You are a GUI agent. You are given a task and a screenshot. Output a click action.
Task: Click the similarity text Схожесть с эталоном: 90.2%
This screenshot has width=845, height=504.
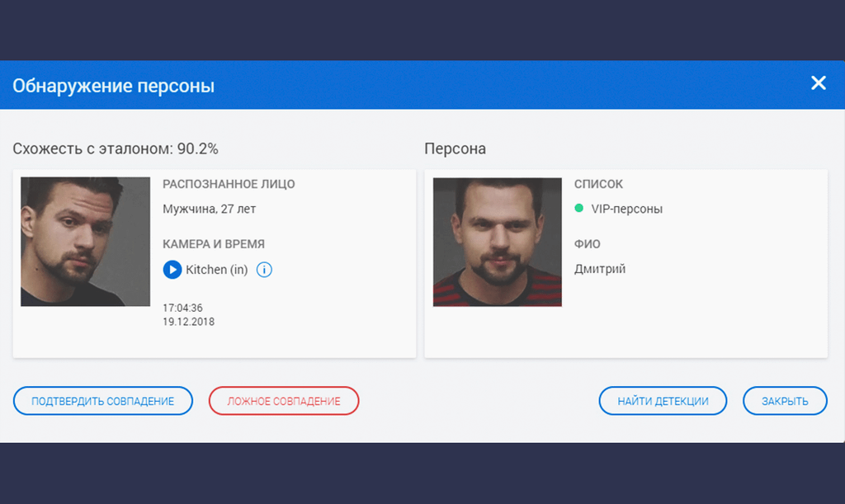coord(116,148)
